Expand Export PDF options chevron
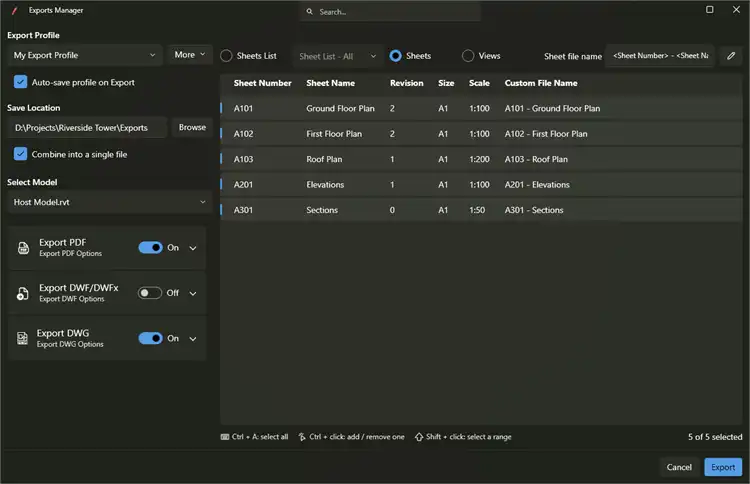The image size is (750, 484). click(x=193, y=248)
